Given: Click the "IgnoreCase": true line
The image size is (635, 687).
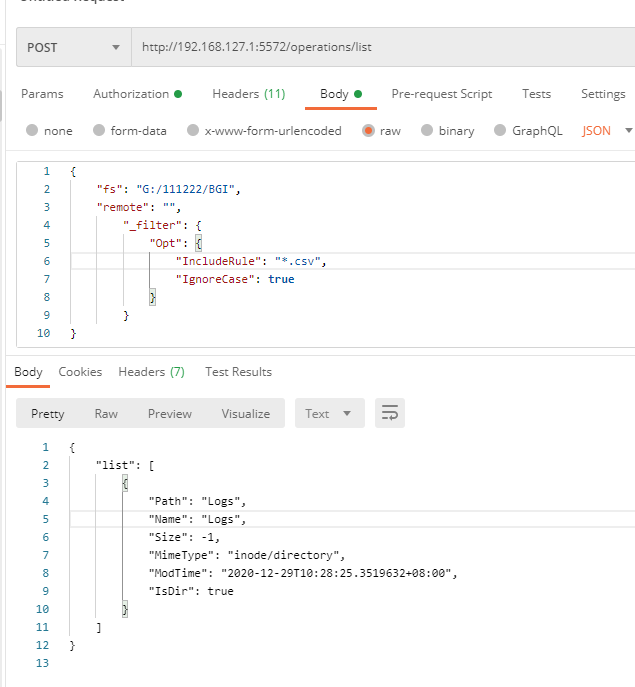Looking at the screenshot, I should tap(235, 279).
